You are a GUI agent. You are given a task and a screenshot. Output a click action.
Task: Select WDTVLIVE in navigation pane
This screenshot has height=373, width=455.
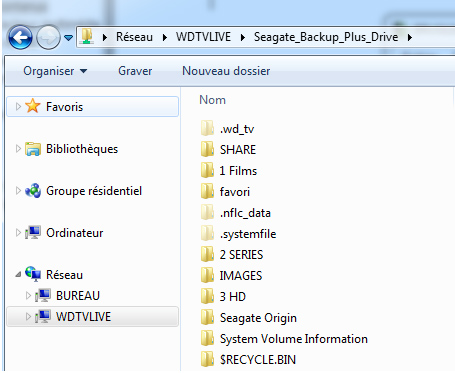click(83, 317)
